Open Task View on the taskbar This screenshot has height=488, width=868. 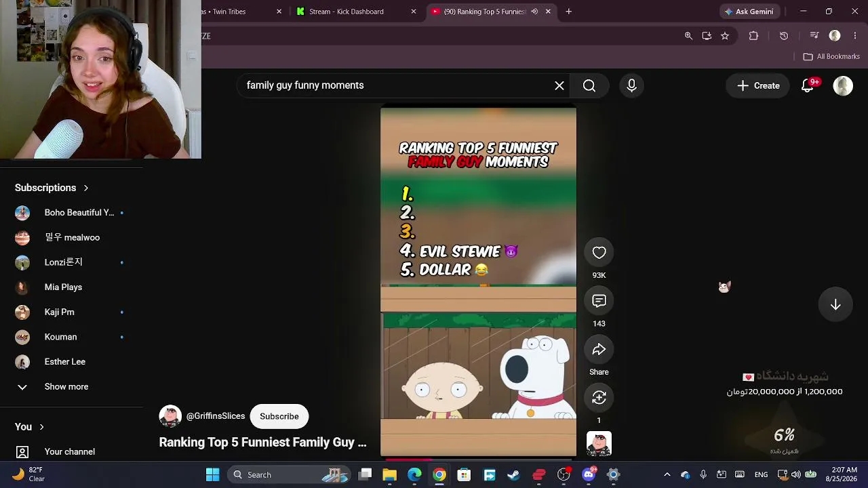tap(365, 474)
